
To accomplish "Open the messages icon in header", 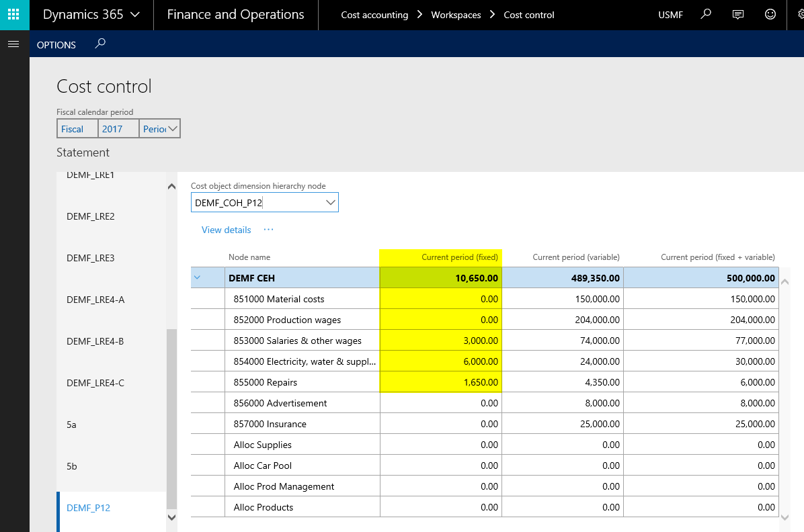I will pyautogui.click(x=737, y=14).
